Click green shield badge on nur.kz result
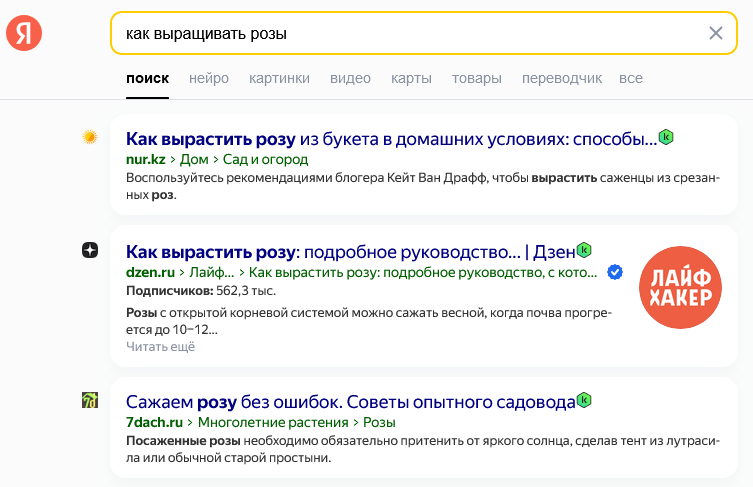 pyautogui.click(x=666, y=137)
